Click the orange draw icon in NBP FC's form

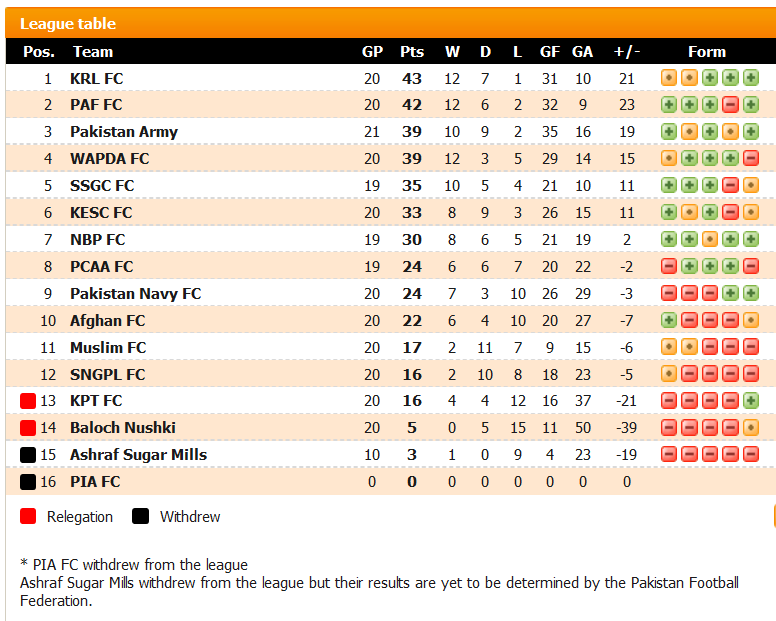coord(710,239)
